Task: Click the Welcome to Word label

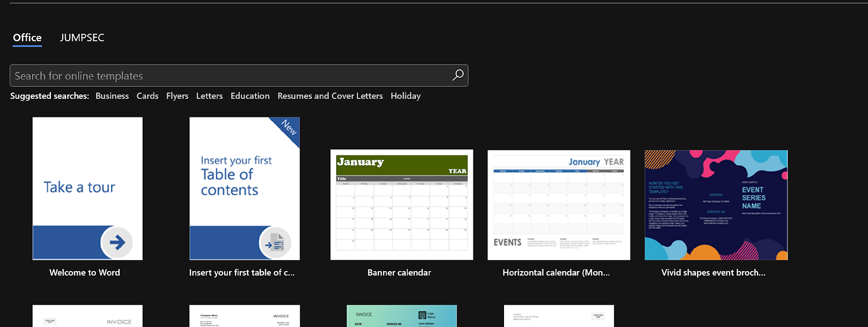Action: tap(85, 273)
